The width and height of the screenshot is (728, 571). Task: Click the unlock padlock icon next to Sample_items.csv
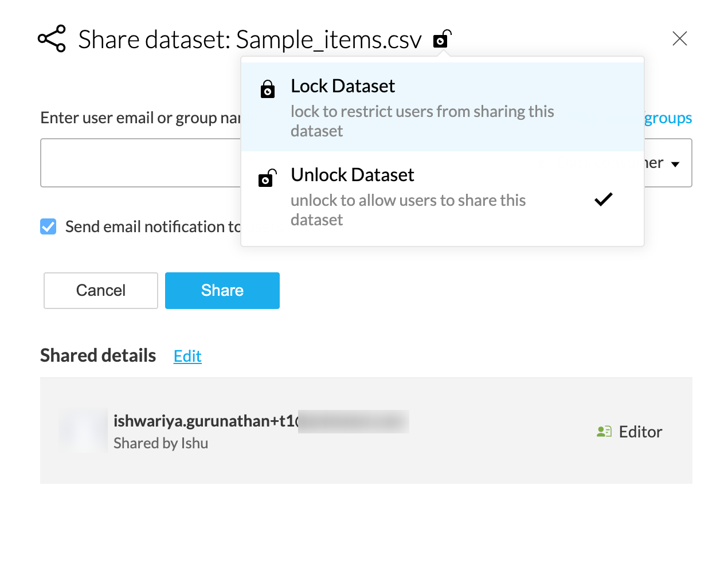442,39
